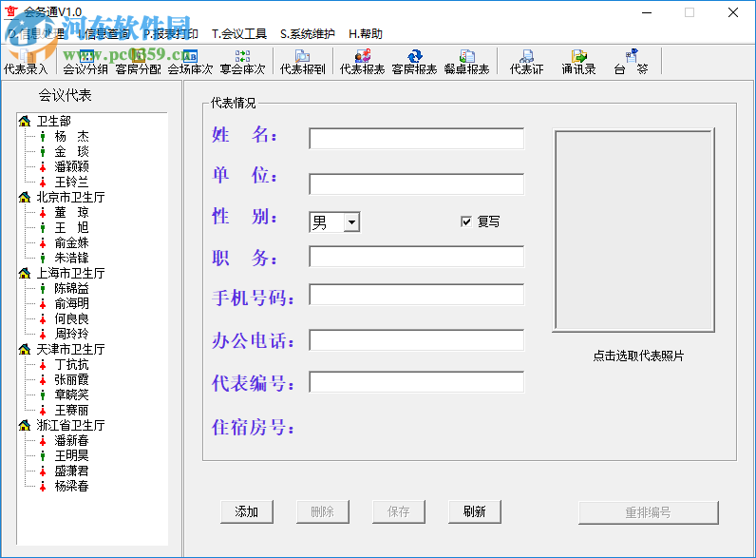756x558 pixels.
Task: Select delegate 丁抗抗 in tree
Action: tap(71, 364)
